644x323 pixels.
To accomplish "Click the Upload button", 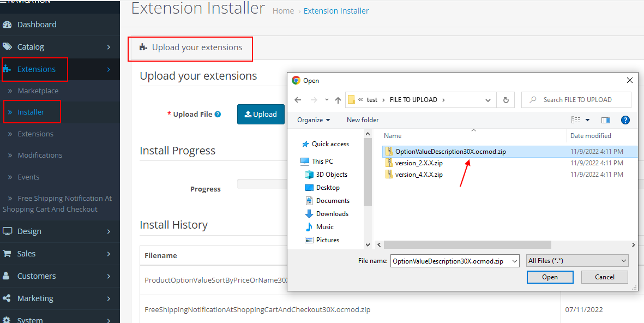I will point(261,114).
